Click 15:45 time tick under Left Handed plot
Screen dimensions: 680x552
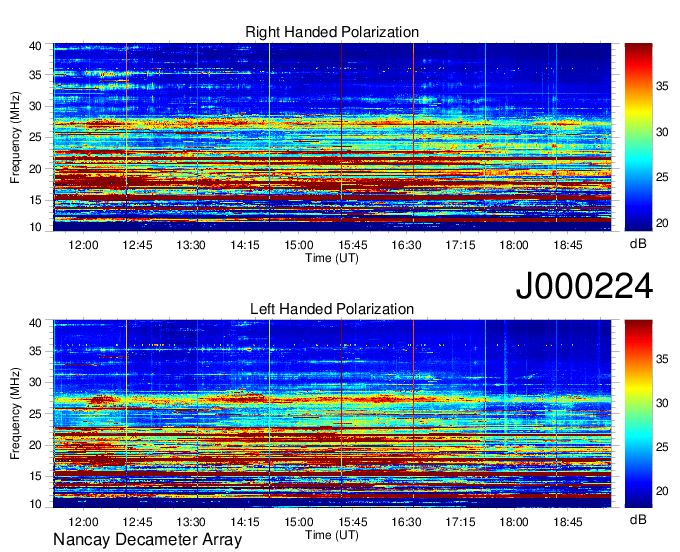(x=353, y=522)
